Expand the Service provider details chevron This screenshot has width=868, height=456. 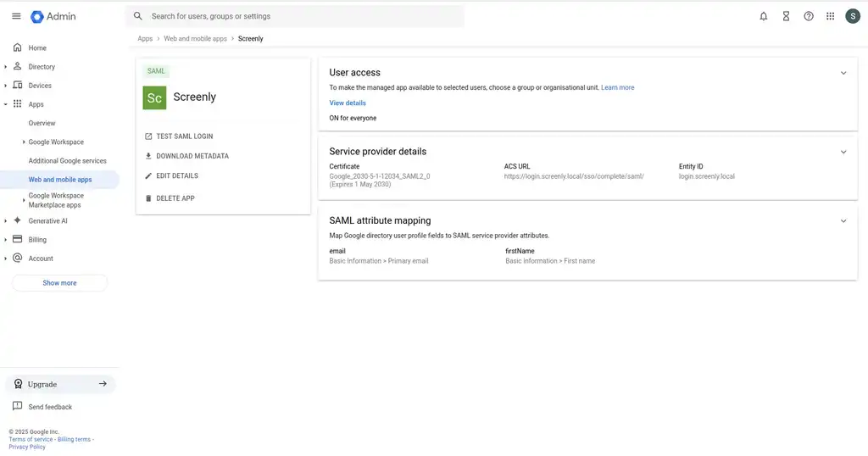click(843, 153)
